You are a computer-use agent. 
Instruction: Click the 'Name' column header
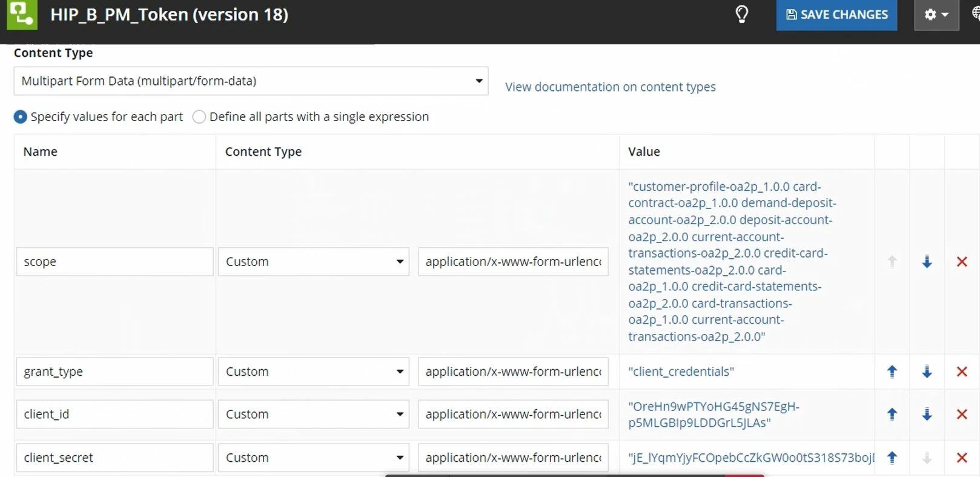pos(40,152)
